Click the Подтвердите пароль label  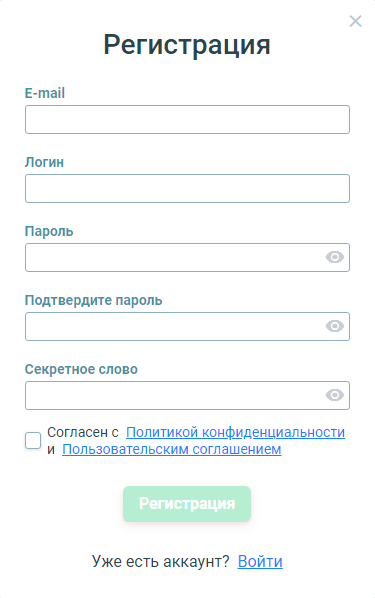click(93, 301)
